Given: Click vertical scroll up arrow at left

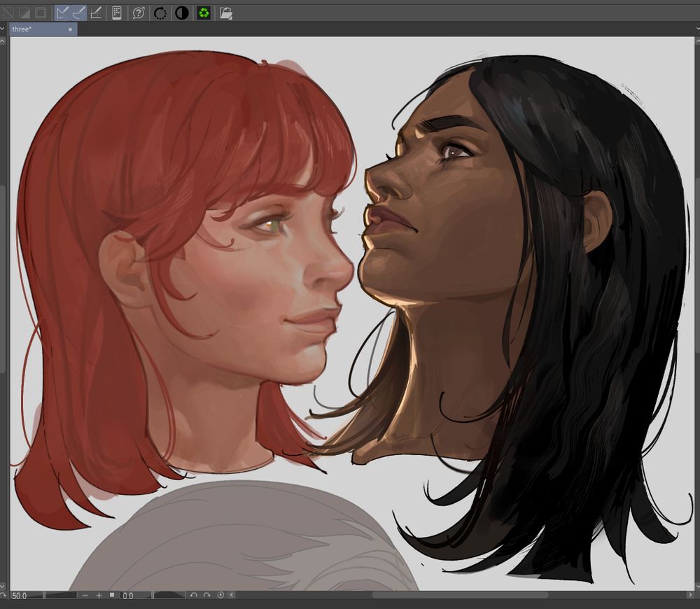Looking at the screenshot, I should (x=3, y=41).
